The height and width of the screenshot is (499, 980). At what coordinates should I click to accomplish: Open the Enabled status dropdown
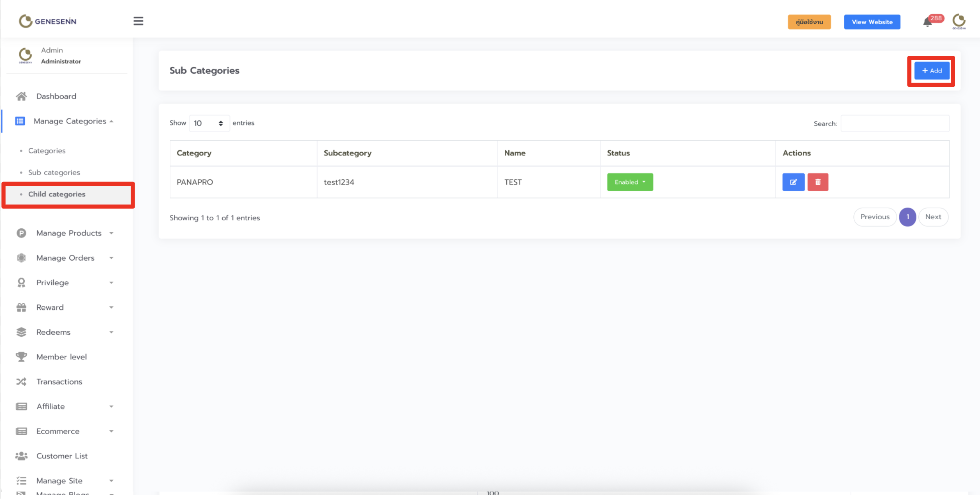pos(630,182)
